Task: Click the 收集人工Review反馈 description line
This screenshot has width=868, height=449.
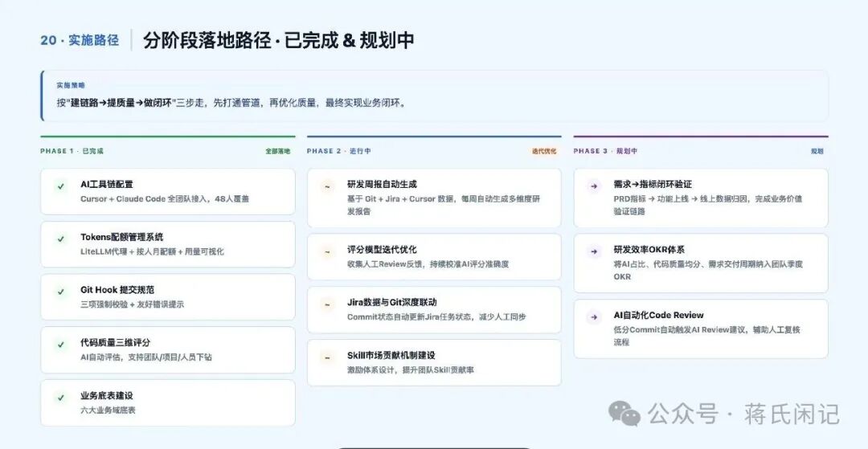Action: click(428, 264)
